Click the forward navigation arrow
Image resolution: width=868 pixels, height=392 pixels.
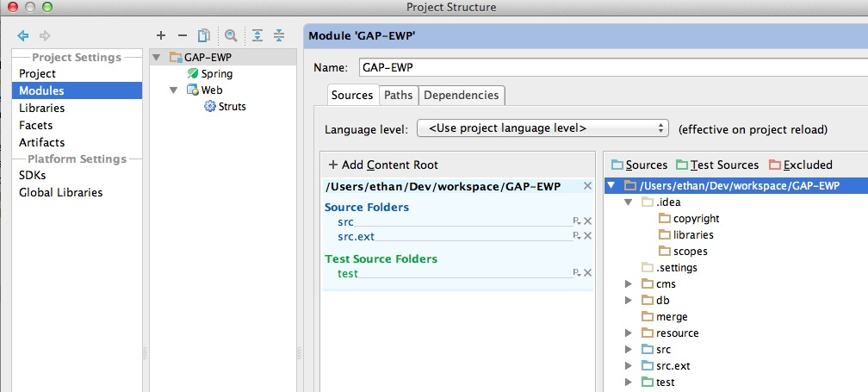click(x=45, y=36)
